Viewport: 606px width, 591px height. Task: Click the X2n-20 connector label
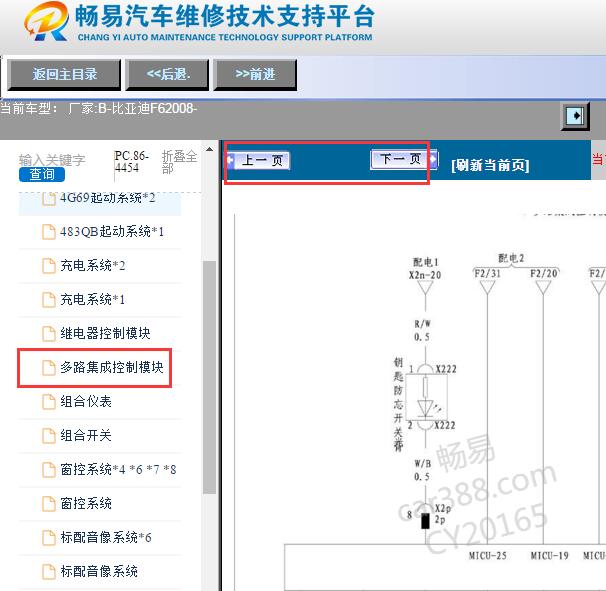click(x=425, y=275)
